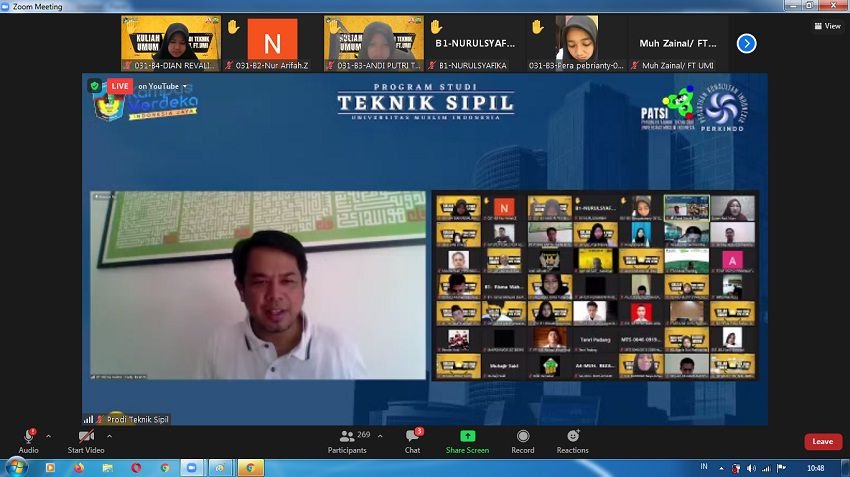Click raised hand icon on Pera pebrianty tile

(x=537, y=27)
